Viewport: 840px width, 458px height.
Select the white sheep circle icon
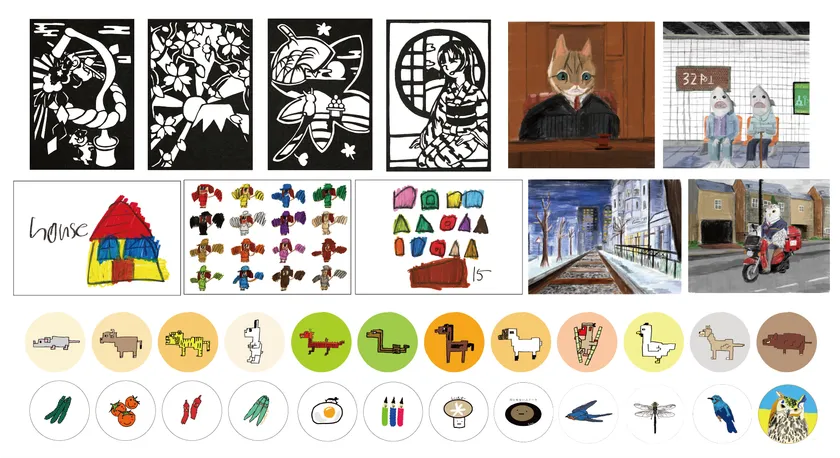(521, 342)
